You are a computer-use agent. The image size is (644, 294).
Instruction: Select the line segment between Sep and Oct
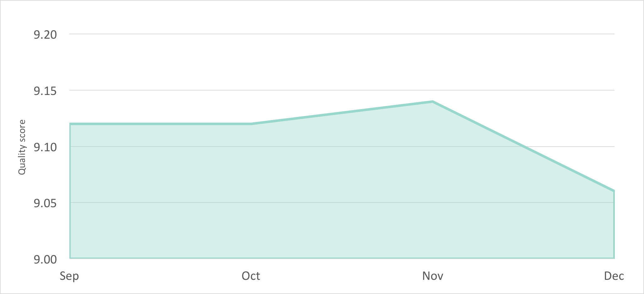pyautogui.click(x=160, y=124)
